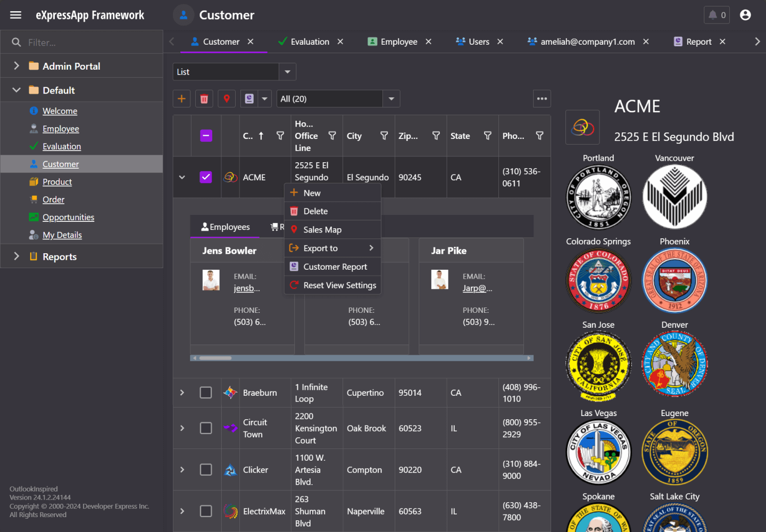Switch to the Evaluation tab
The height and width of the screenshot is (532, 766).
click(311, 41)
